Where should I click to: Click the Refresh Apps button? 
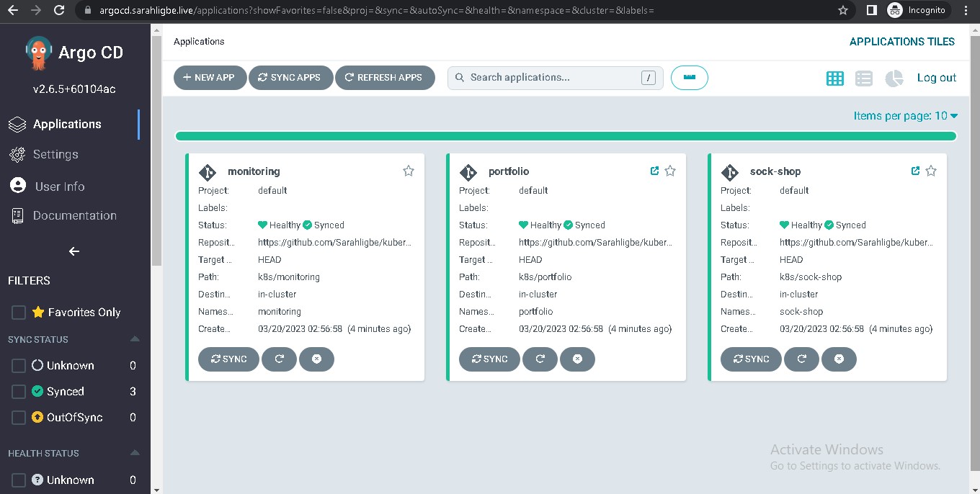[385, 78]
